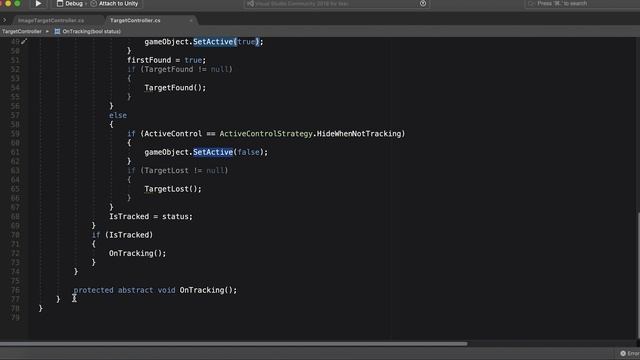Select the Attach to Unity target
The width and height of the screenshot is (640, 360).
(x=114, y=4)
